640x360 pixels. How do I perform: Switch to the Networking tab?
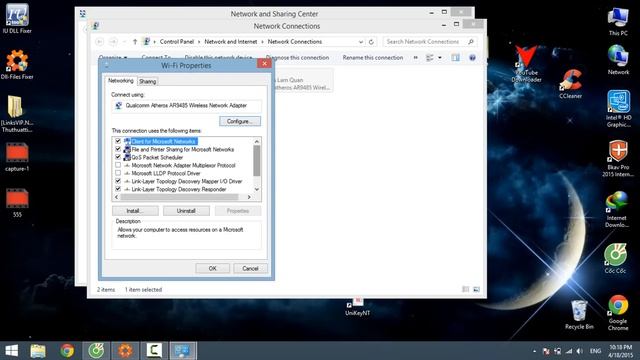click(x=121, y=81)
